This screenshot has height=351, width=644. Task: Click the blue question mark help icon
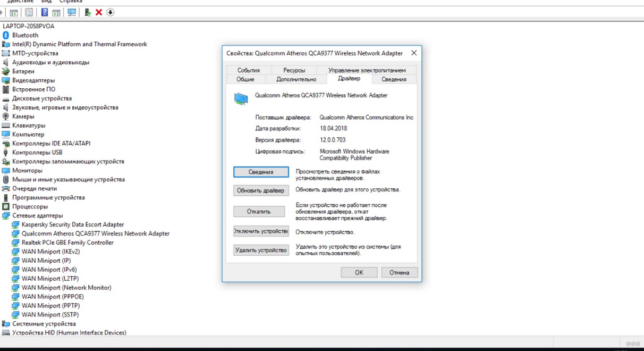(45, 12)
